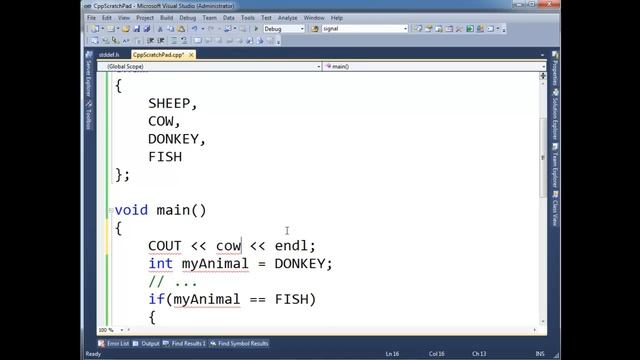Open the Toolbox side panel tab

(88, 116)
